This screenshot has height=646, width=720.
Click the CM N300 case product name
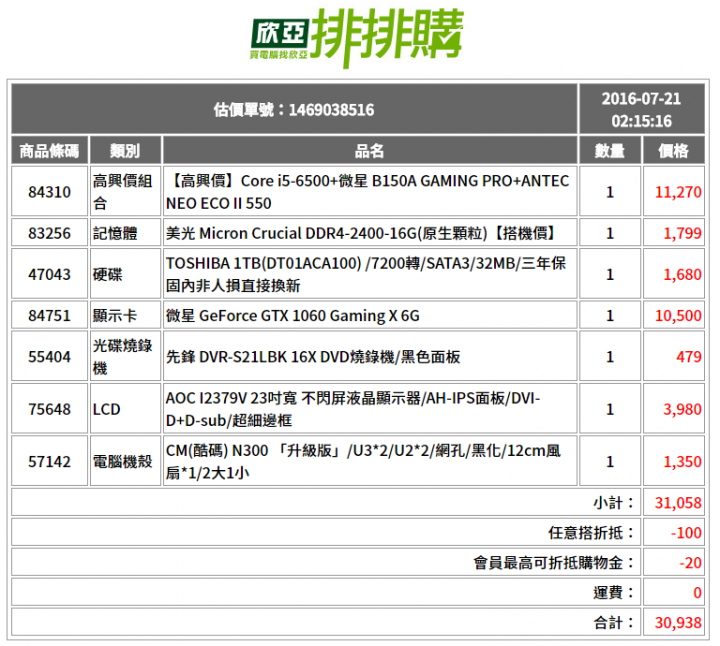click(363, 461)
